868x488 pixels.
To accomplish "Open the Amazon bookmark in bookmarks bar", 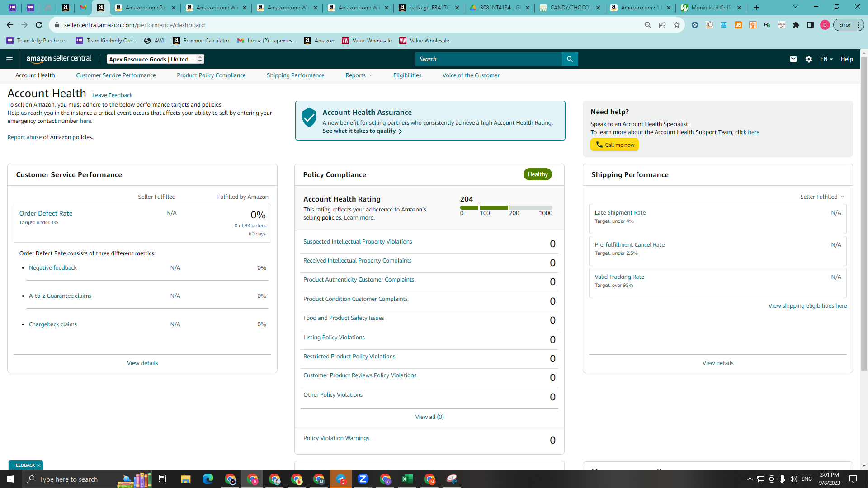I will pyautogui.click(x=319, y=41).
